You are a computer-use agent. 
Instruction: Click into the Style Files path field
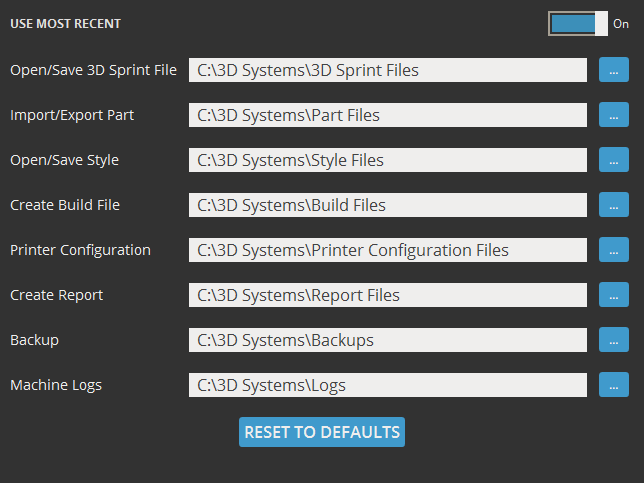point(387,160)
